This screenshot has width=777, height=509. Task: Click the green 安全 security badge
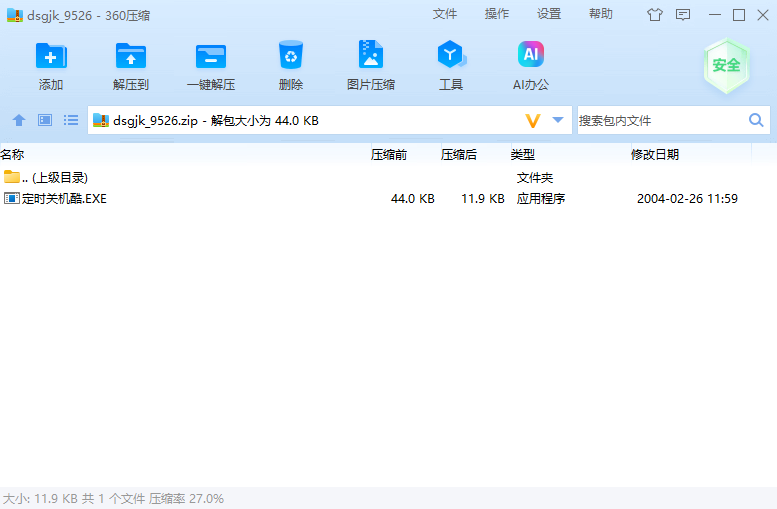click(x=726, y=65)
